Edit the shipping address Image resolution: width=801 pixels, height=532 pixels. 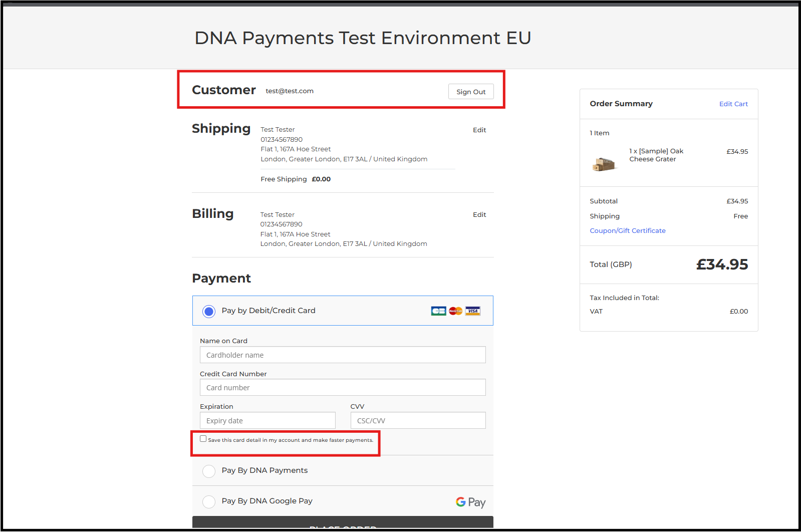[x=479, y=130]
